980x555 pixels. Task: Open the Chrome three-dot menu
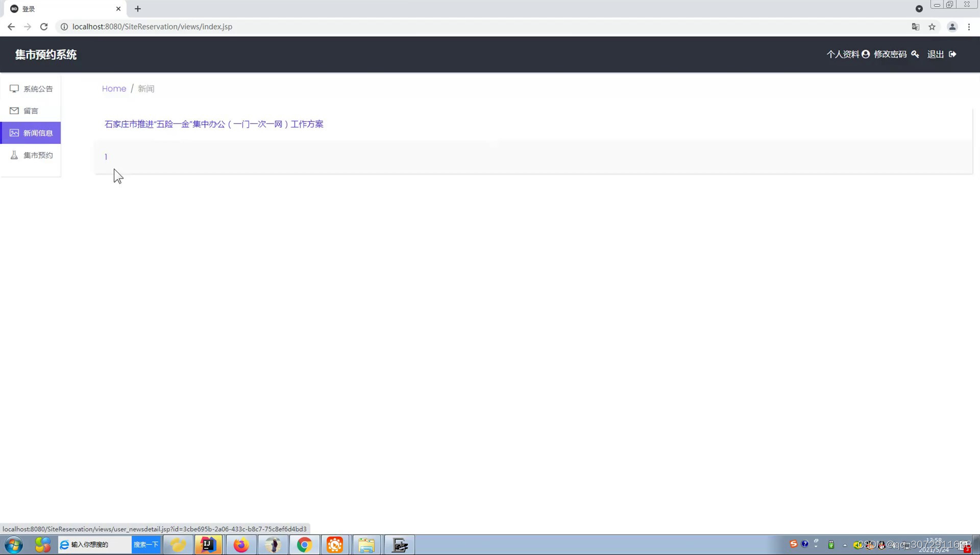tap(969, 27)
